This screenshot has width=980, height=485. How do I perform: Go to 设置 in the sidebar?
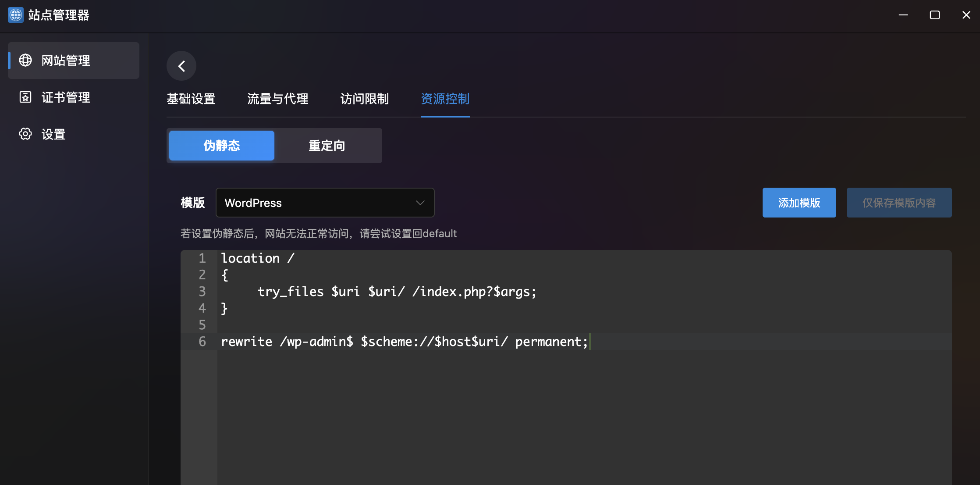74,134
